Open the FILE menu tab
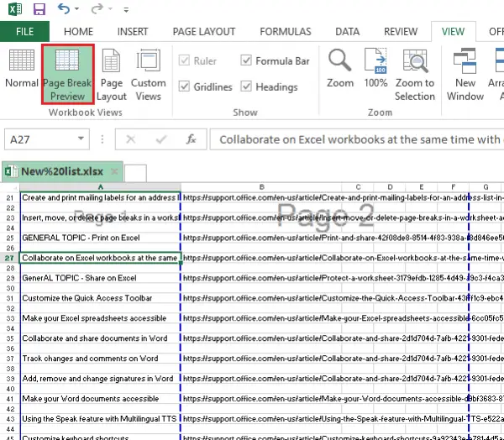 (x=25, y=32)
